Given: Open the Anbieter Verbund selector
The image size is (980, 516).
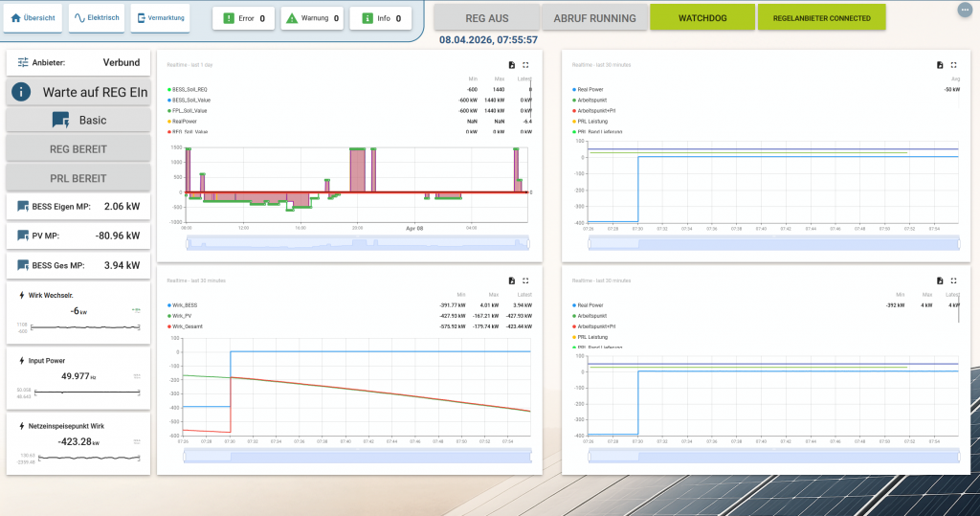Looking at the screenshot, I should [x=78, y=63].
